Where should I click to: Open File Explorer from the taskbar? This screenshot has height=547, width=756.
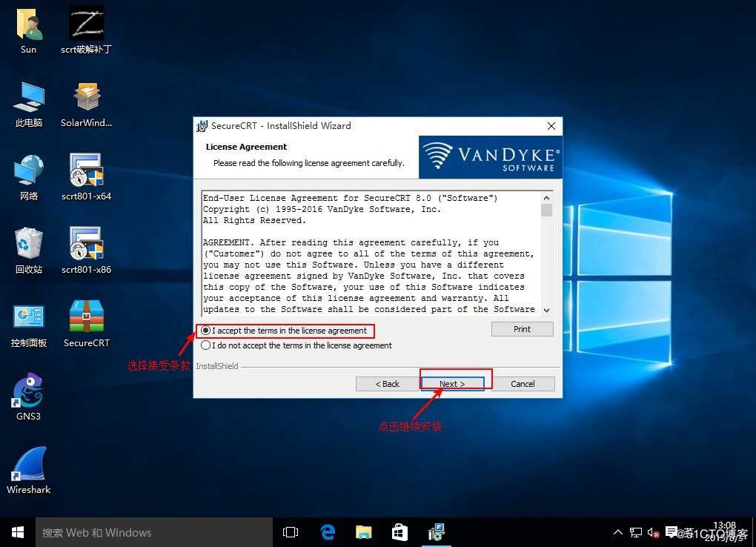click(x=363, y=532)
